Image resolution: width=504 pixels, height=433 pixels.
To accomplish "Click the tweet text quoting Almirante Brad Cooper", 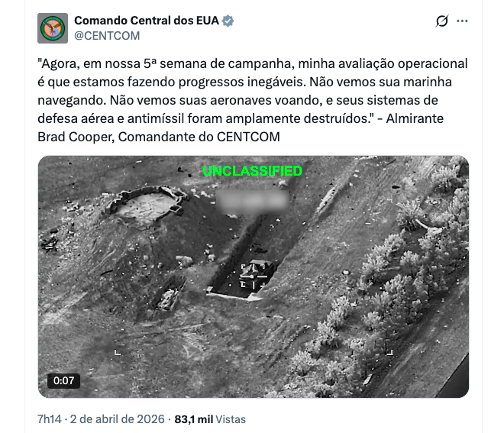I will coord(253,100).
